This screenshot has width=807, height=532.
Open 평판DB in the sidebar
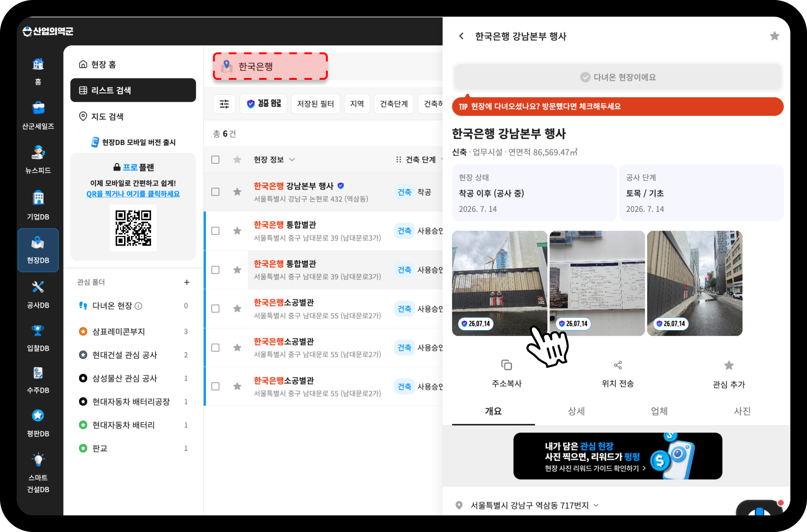click(38, 423)
